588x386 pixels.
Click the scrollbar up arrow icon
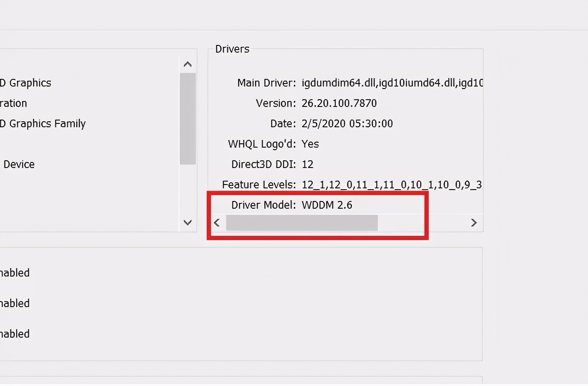coord(187,64)
